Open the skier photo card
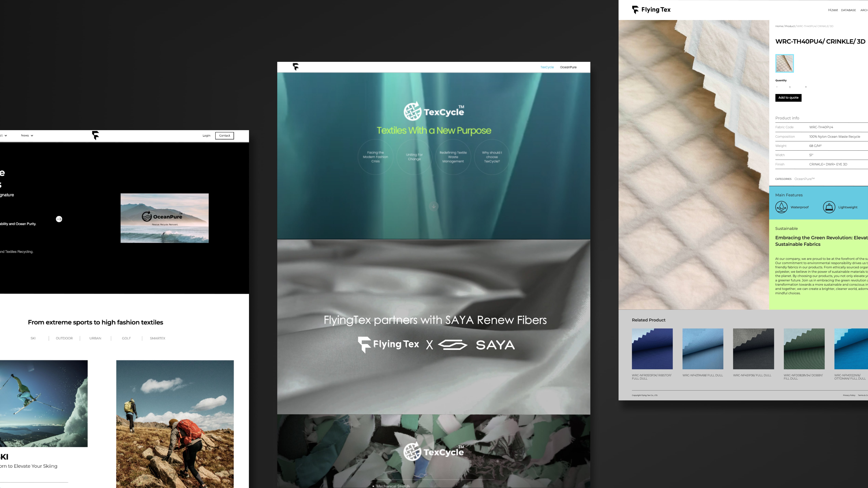 click(44, 403)
